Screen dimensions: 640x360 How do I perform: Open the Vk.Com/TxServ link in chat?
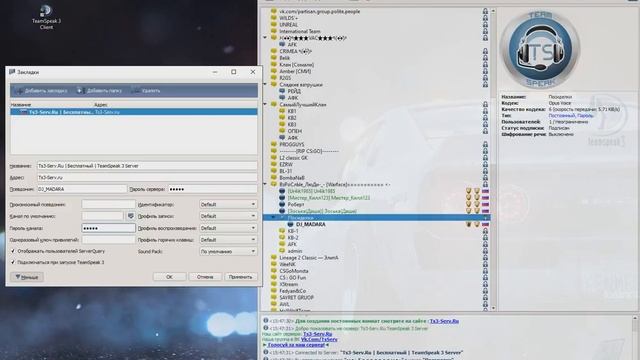click(319, 339)
